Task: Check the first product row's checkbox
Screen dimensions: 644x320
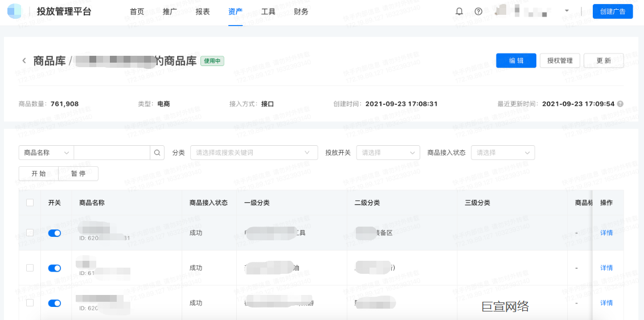Action: point(30,233)
